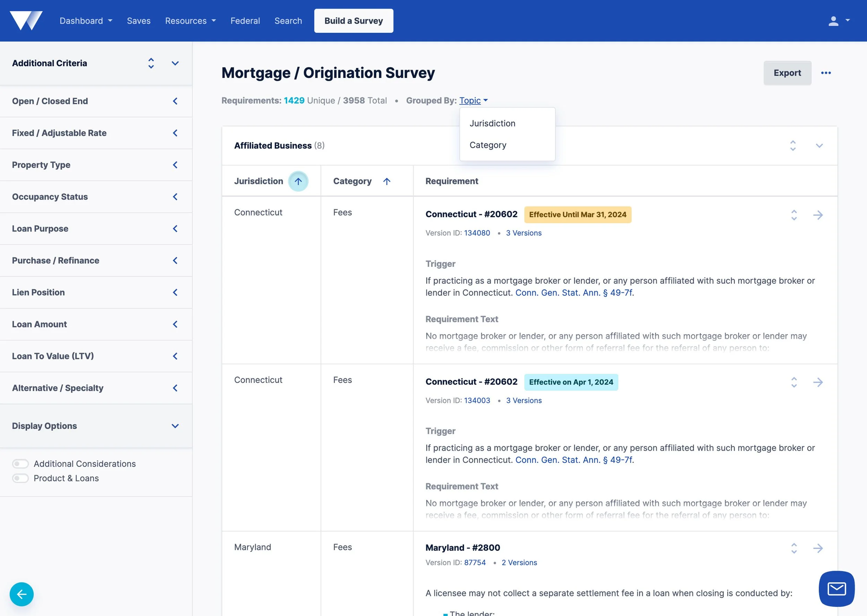
Task: Collapse the Display Options section
Action: click(x=175, y=425)
